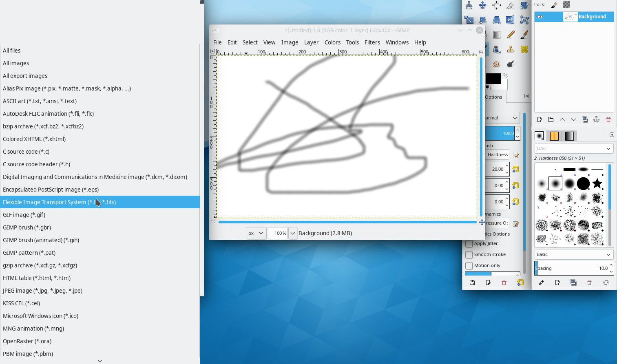Swap foreground and background colors
617x364 pixels.
[x=505, y=75]
